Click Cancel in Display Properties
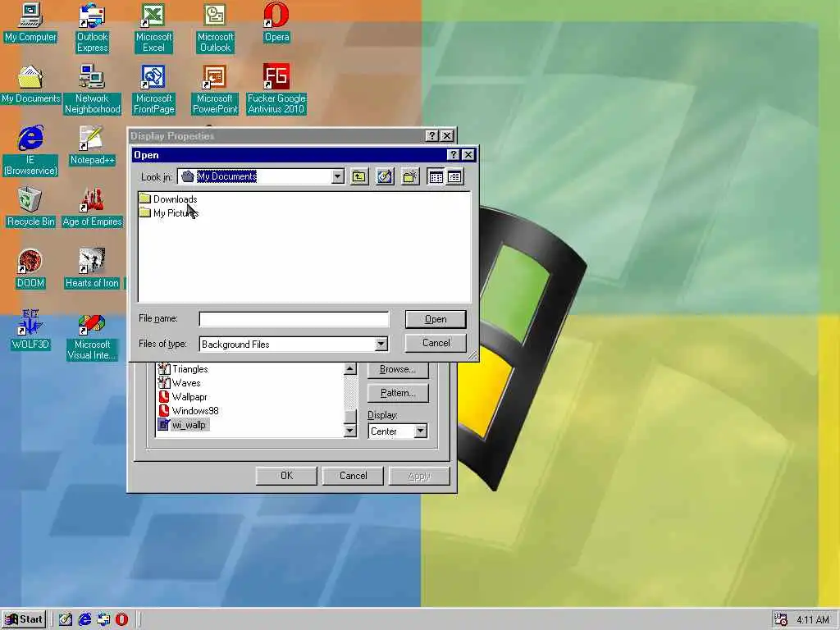Screen dimensions: 840x630 point(353,476)
